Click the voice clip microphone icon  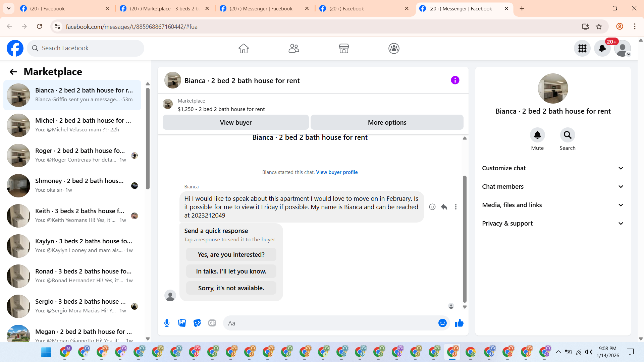[x=167, y=323]
